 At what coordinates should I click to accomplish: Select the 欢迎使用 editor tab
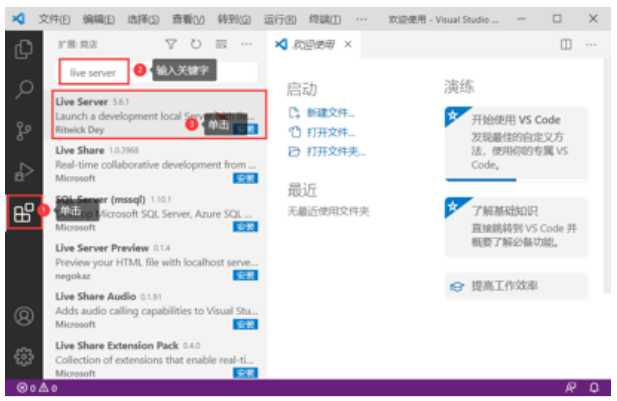point(313,44)
